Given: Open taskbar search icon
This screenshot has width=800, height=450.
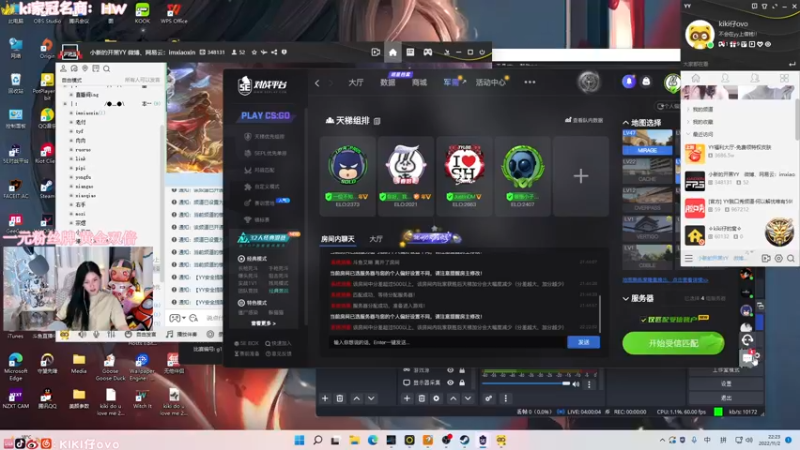Looking at the screenshot, I should [317, 440].
